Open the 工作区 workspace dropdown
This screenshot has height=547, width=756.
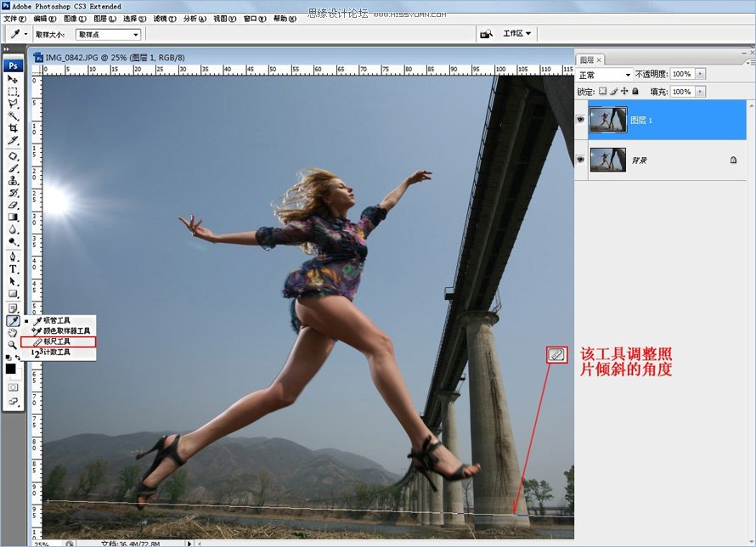[516, 33]
